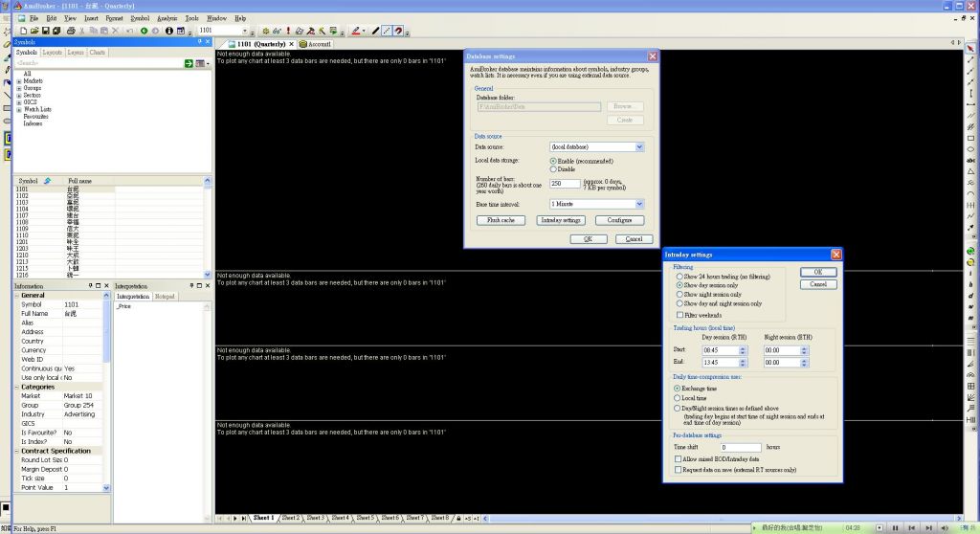Click the color line style icon
Image resolution: width=980 pixels, height=534 pixels.
click(x=356, y=31)
